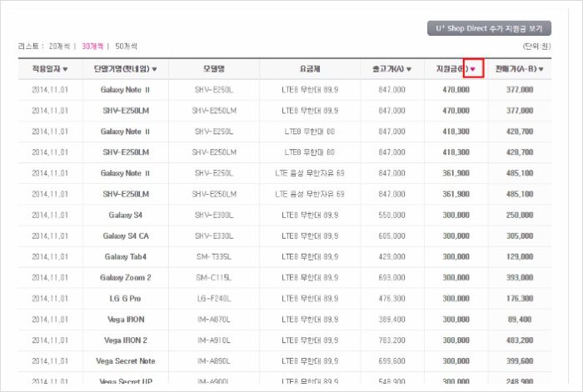This screenshot has width=583, height=392.
Task: Click 출고가 value 699,600
Action: tap(392, 360)
